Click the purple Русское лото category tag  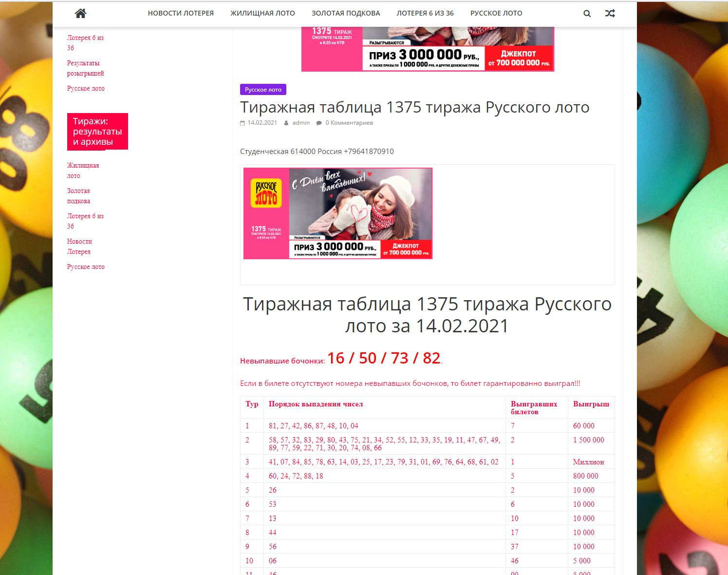[263, 90]
